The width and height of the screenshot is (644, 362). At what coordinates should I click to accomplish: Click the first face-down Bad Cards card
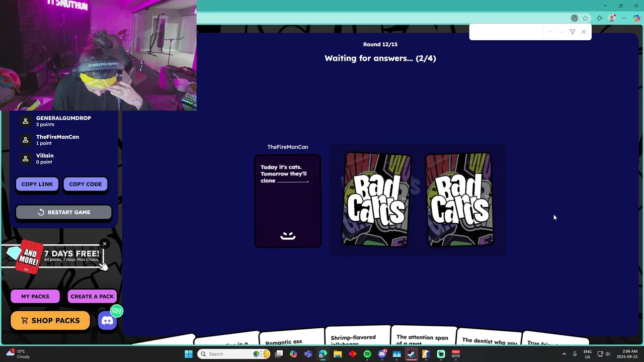[x=376, y=200]
